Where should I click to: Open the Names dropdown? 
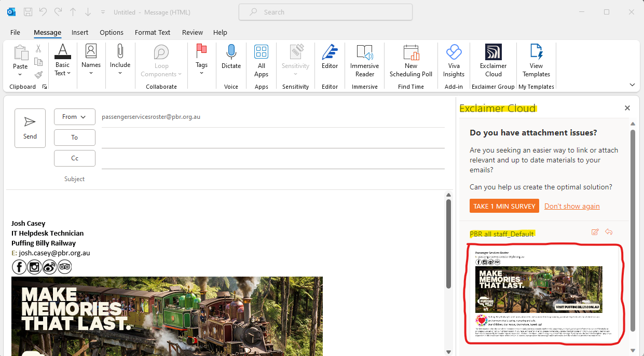(91, 60)
